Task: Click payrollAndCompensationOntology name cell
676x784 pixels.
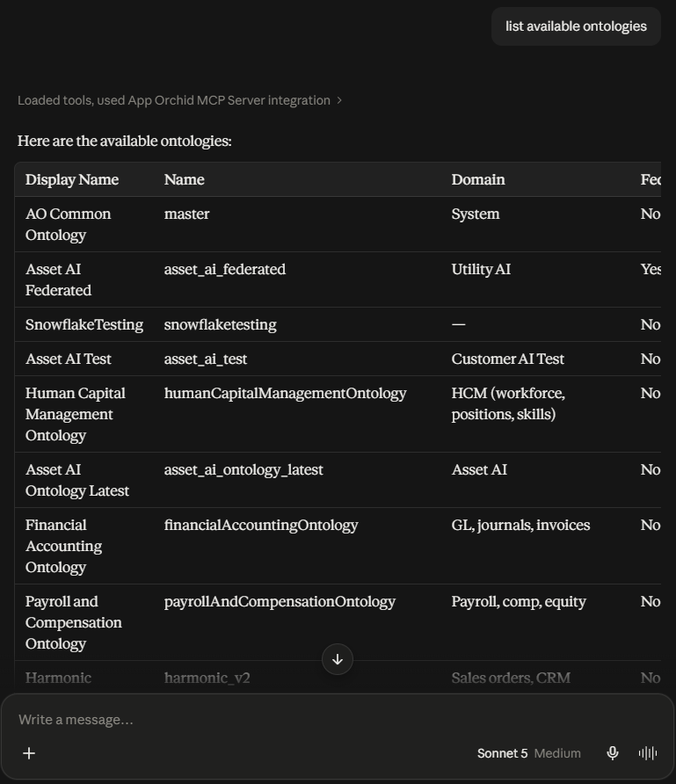Action: click(280, 602)
